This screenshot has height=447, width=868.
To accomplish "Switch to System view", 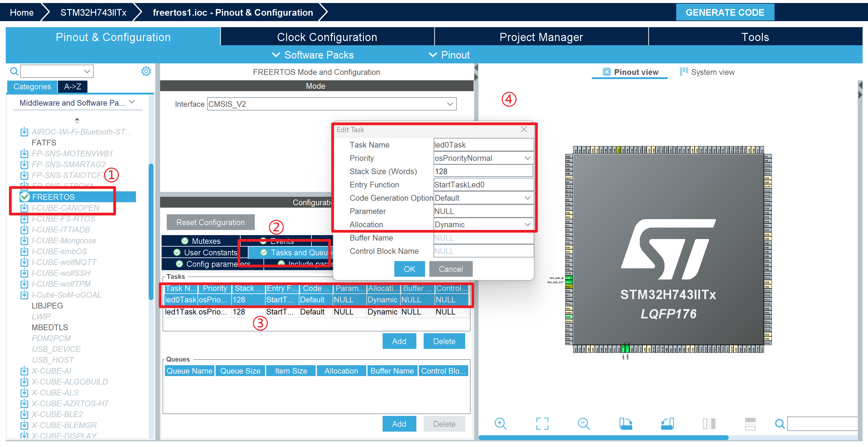I will 707,72.
